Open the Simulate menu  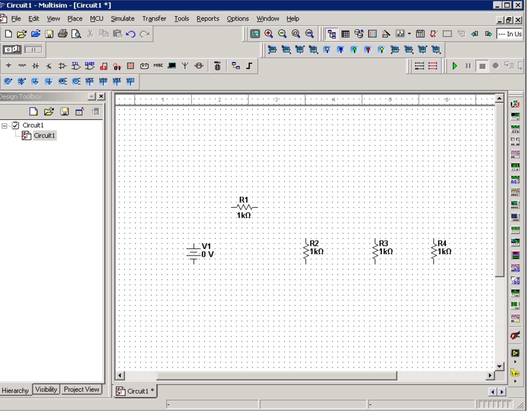click(x=123, y=19)
